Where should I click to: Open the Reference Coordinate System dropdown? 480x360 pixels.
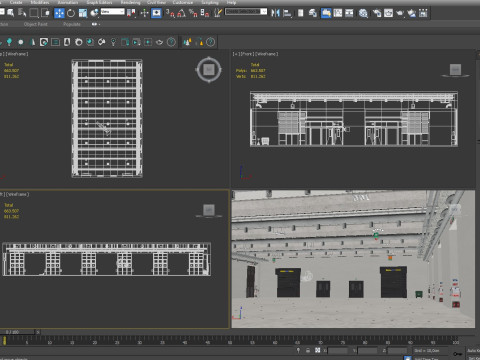[x=113, y=12]
